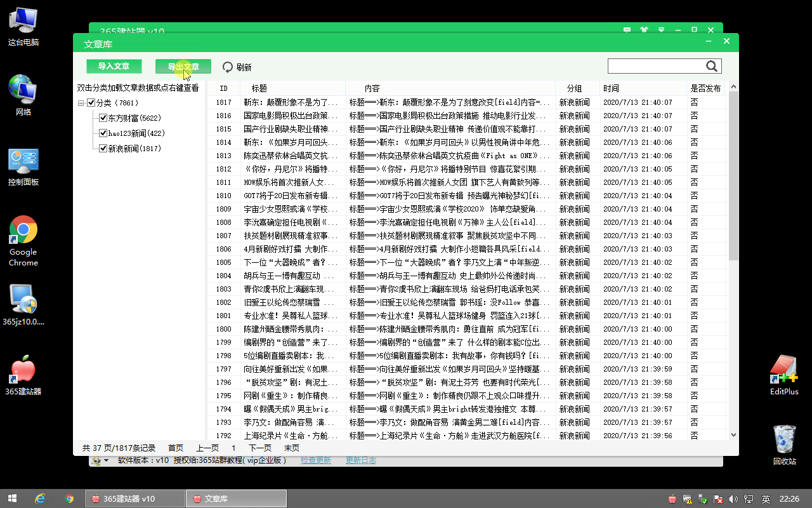The height and width of the screenshot is (508, 812).
Task: Click the refresh icon beside 刷新
Action: tap(228, 67)
